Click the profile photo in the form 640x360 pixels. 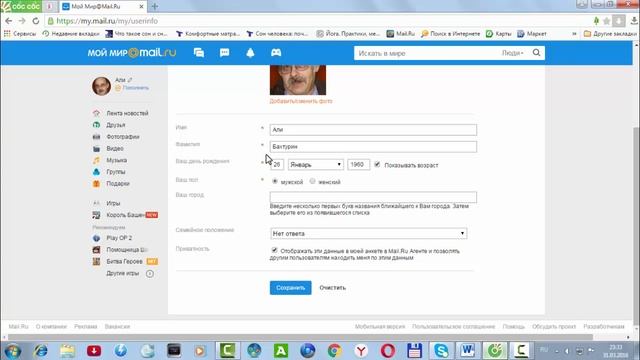(298, 80)
